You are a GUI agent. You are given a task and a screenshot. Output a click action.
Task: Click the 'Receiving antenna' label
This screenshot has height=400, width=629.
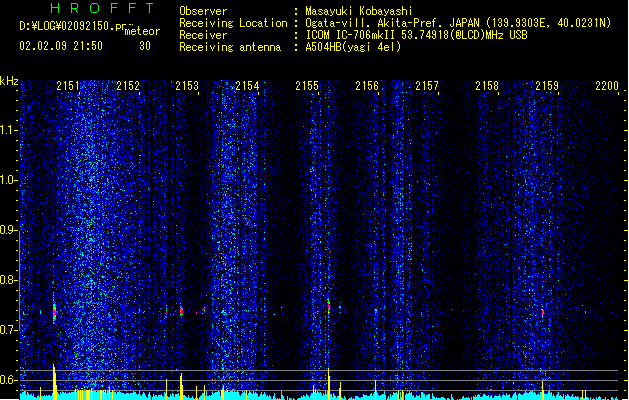[230, 47]
